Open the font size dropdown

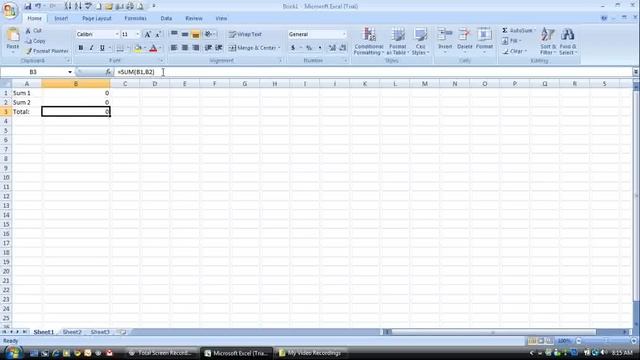coord(138,34)
